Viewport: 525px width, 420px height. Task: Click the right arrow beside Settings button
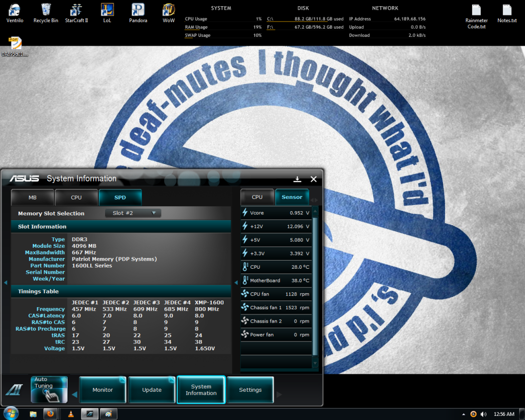[279, 394]
